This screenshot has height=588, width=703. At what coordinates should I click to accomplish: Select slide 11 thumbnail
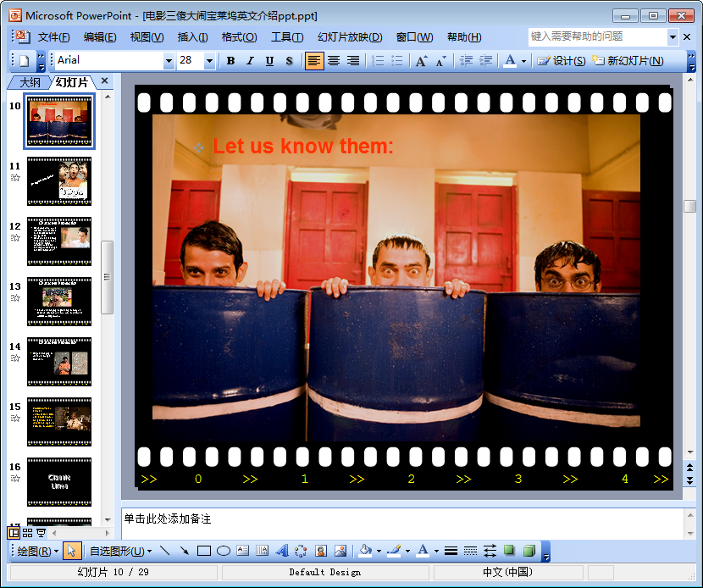click(x=59, y=181)
